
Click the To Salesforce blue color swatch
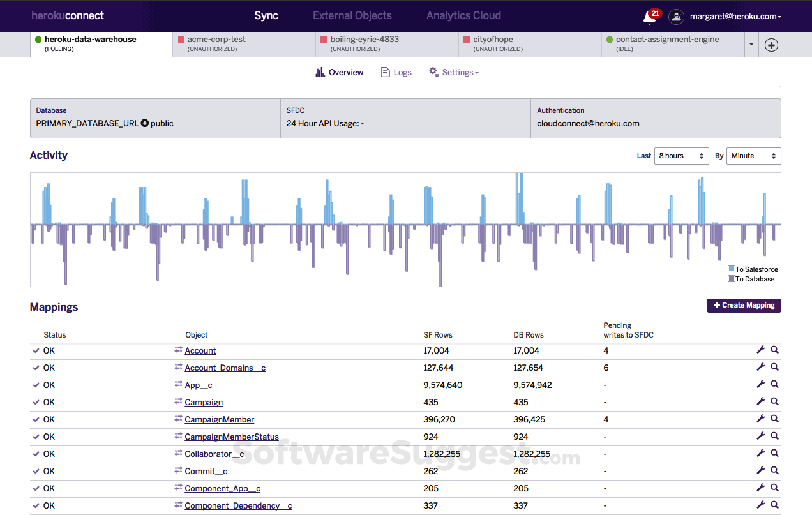(x=732, y=269)
